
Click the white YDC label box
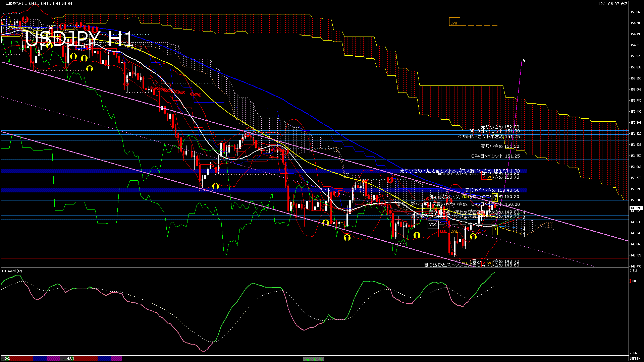point(433,225)
